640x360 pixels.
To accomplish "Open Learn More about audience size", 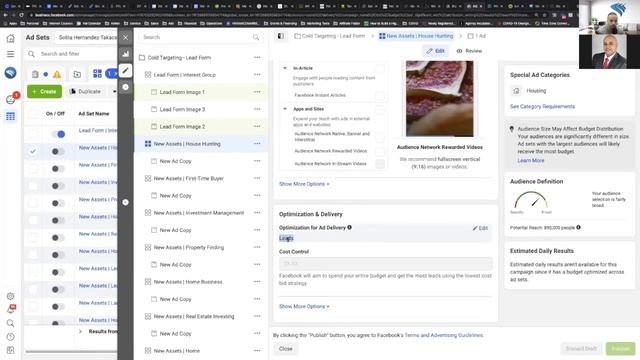I will point(531,160).
